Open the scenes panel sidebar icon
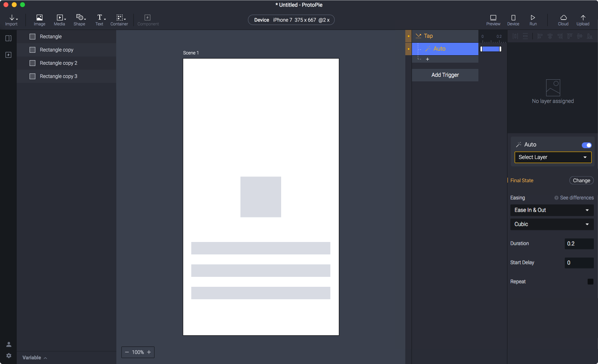 coord(8,55)
